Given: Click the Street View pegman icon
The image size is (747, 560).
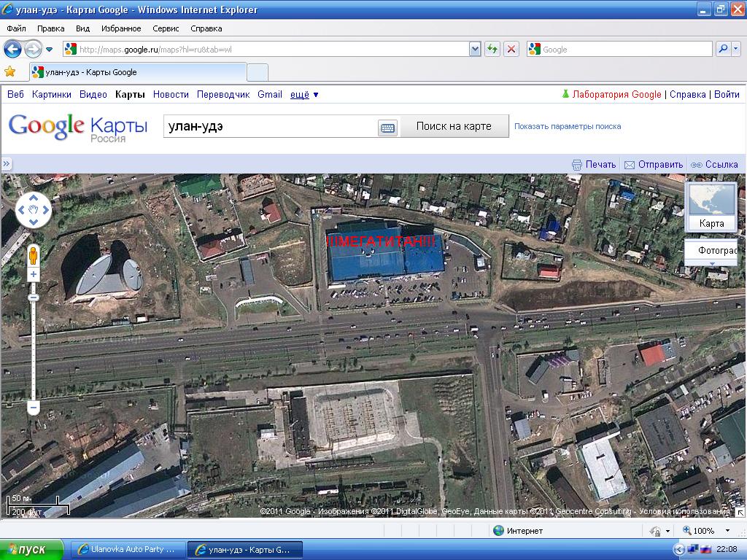Looking at the screenshot, I should pos(33,256).
